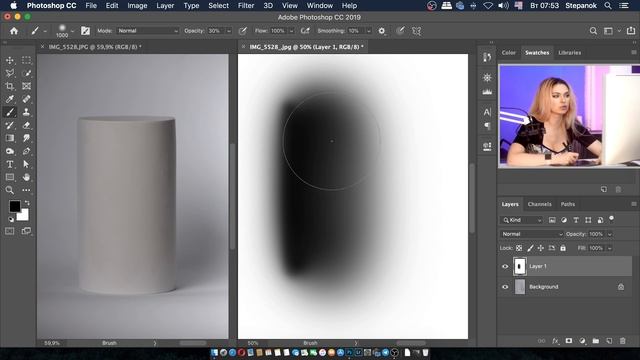Toggle Layer 1 visibility eye
The width and height of the screenshot is (640, 360).
click(x=505, y=267)
